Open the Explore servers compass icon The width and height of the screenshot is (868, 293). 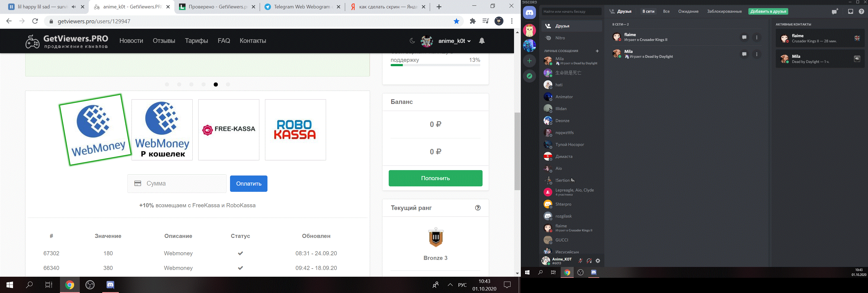click(529, 76)
